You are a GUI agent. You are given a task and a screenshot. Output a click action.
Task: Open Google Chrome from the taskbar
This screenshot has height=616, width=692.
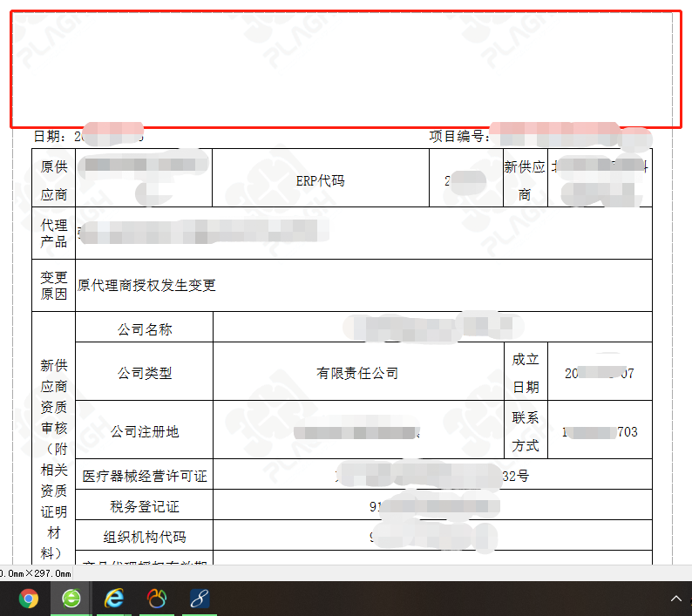28,599
